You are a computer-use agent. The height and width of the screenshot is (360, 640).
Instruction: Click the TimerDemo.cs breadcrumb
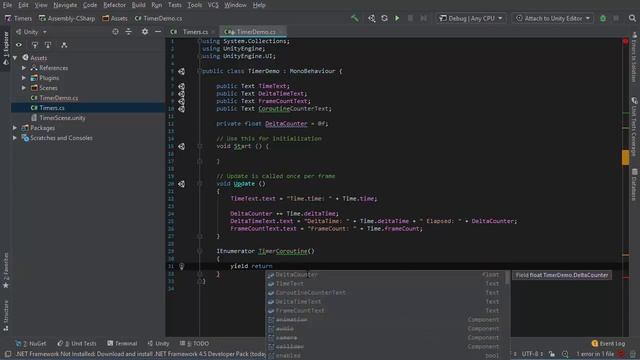point(158,18)
